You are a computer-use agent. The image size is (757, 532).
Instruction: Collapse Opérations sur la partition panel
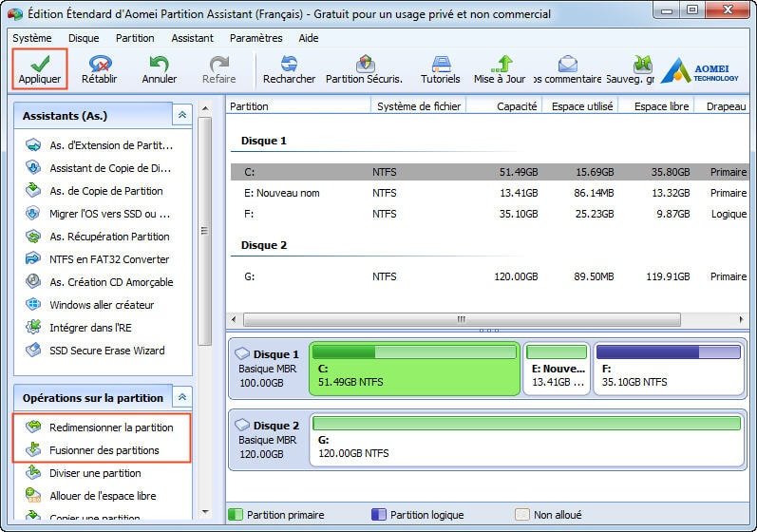click(x=182, y=397)
